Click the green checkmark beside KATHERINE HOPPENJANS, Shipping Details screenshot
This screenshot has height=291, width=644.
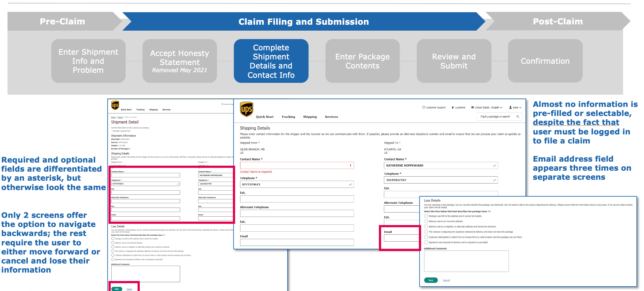[x=495, y=166]
